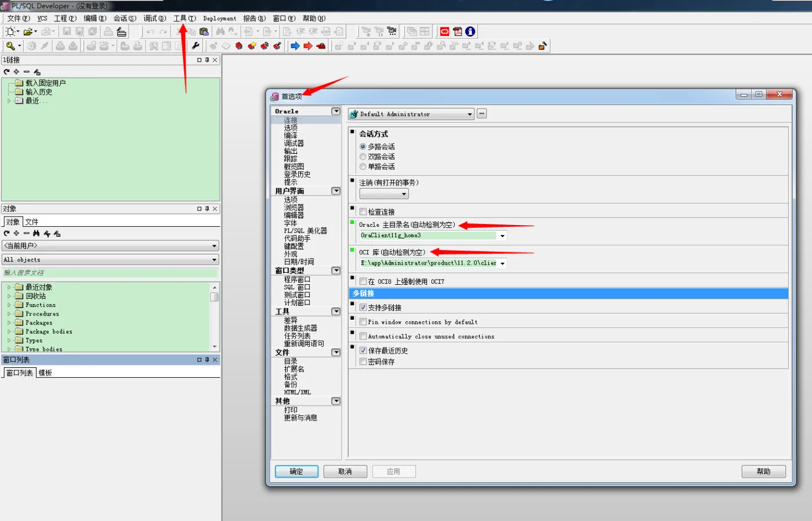
Task: Click the new document toolbar icon
Action: click(x=10, y=31)
